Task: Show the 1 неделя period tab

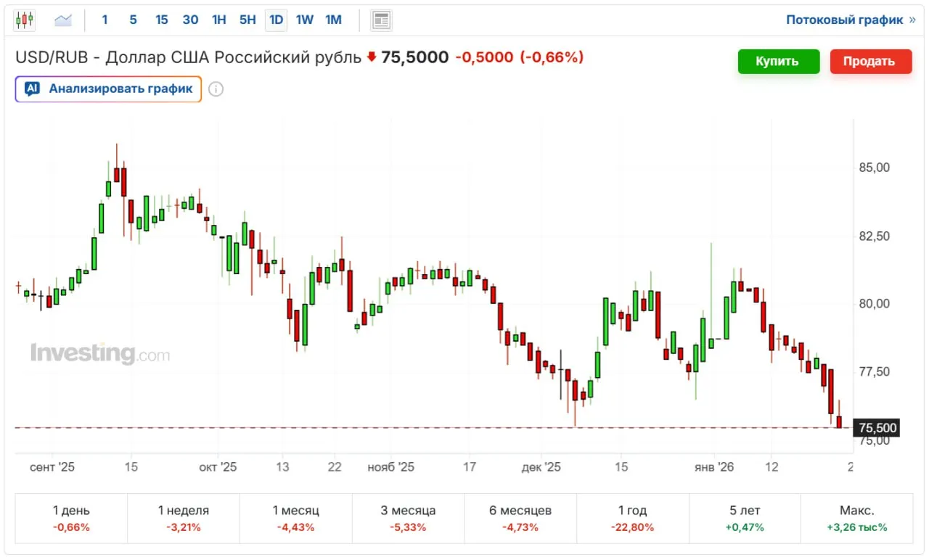Action: tap(183, 518)
